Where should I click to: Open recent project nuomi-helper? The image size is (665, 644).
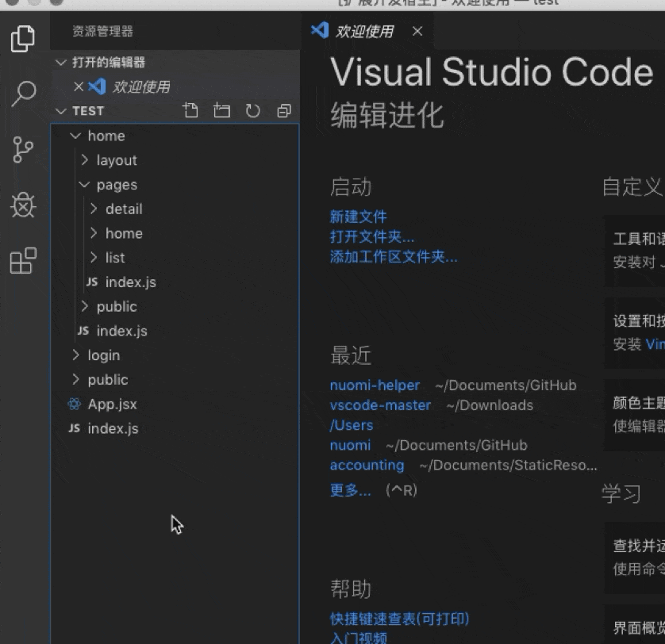coord(375,385)
